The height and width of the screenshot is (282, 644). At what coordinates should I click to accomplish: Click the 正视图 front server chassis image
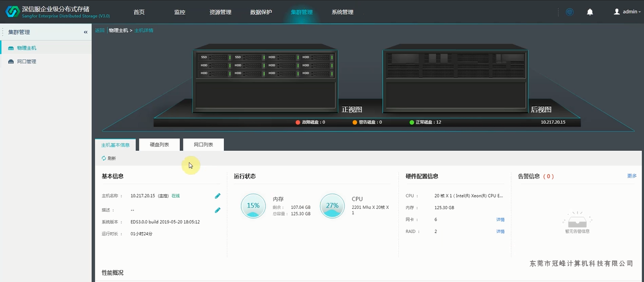tap(266, 78)
